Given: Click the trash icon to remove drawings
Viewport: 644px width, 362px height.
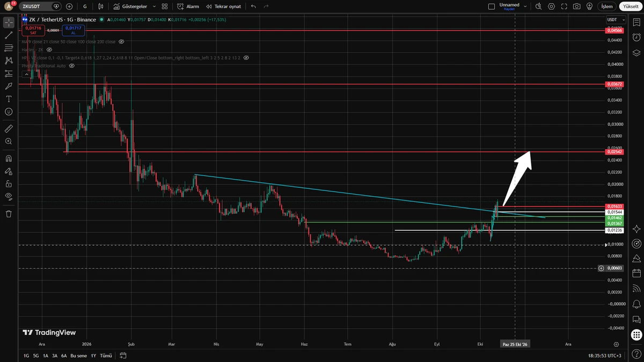Looking at the screenshot, I should [x=9, y=214].
